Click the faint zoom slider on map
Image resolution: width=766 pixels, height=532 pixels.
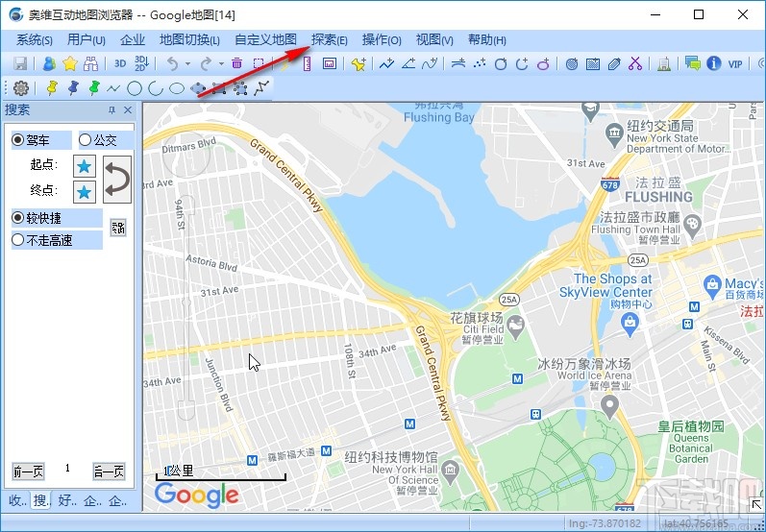186,307
